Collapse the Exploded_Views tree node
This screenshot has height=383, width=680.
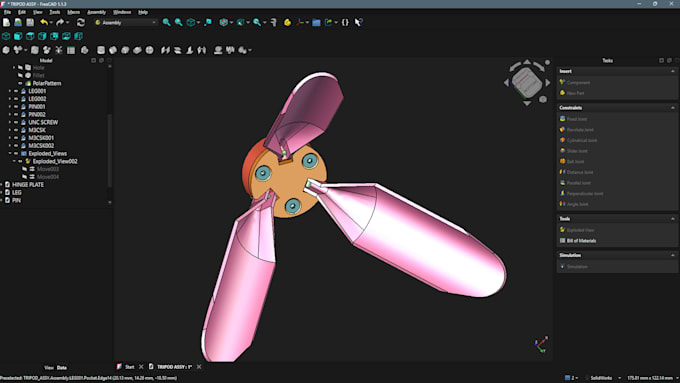10,154
